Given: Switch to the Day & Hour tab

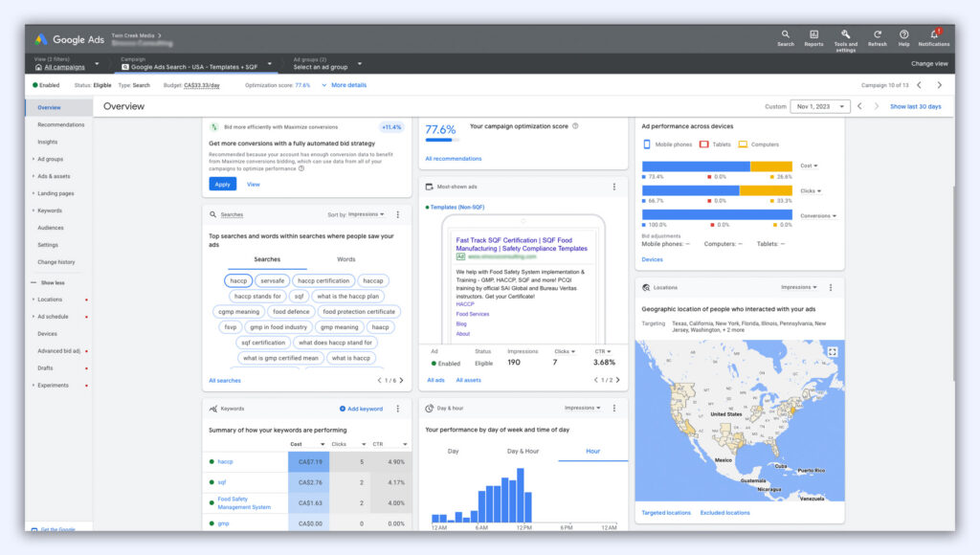Looking at the screenshot, I should 523,452.
